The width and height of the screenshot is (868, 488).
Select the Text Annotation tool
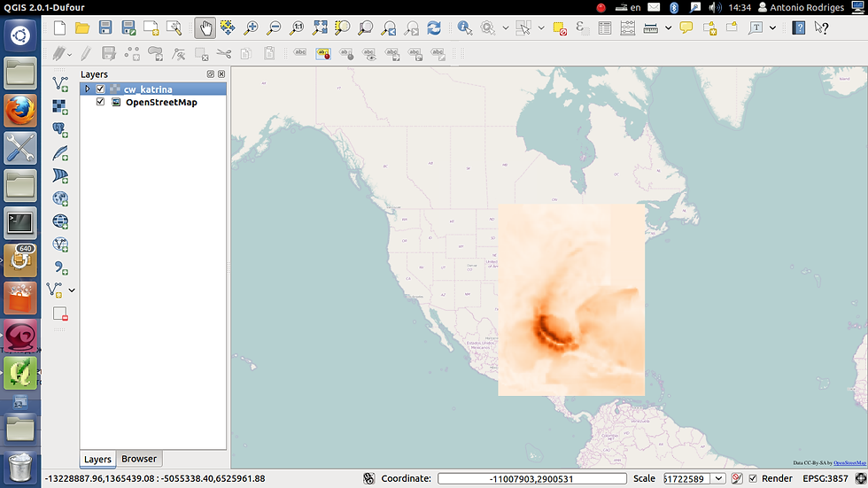[x=756, y=27]
